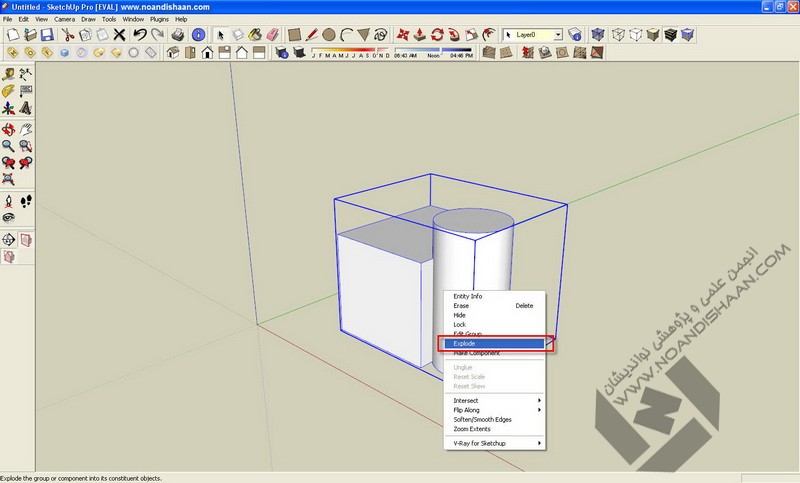Open the Camera menu
Image resolution: width=800 pixels, height=483 pixels.
coord(63,19)
